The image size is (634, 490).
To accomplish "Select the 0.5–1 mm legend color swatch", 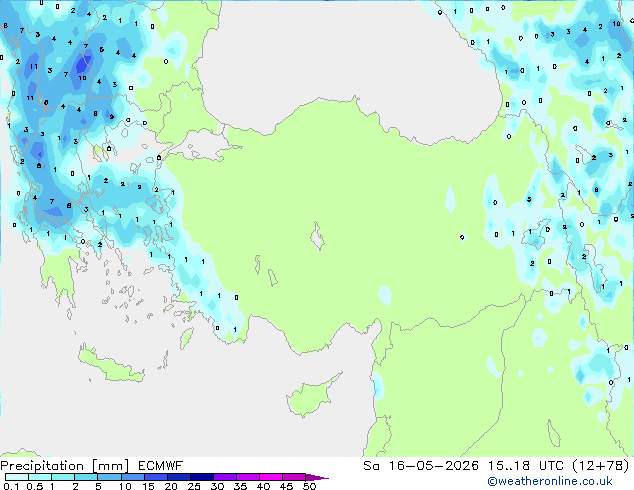I will tap(40, 477).
